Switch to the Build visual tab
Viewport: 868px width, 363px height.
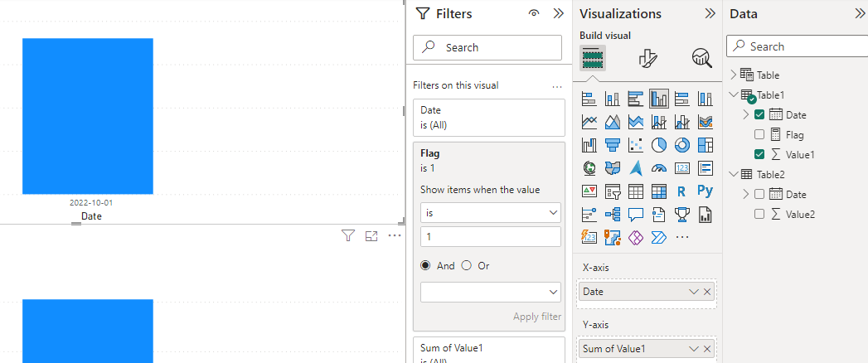click(592, 57)
